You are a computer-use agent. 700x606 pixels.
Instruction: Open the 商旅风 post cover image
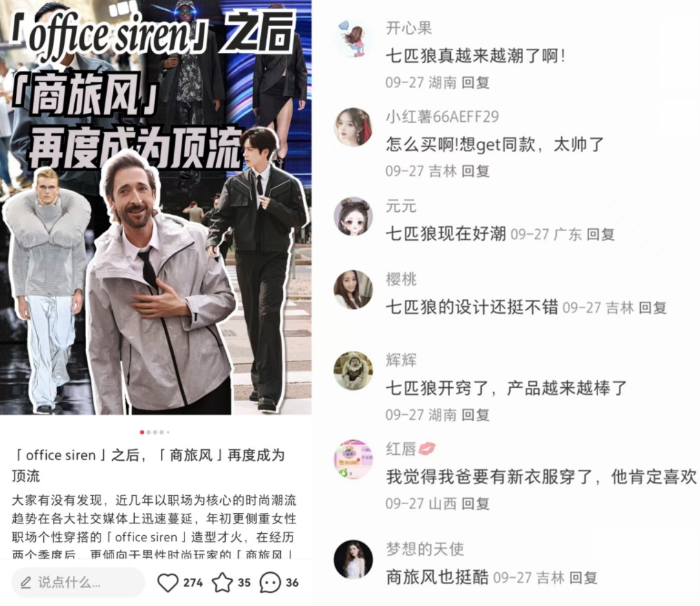[x=156, y=208]
